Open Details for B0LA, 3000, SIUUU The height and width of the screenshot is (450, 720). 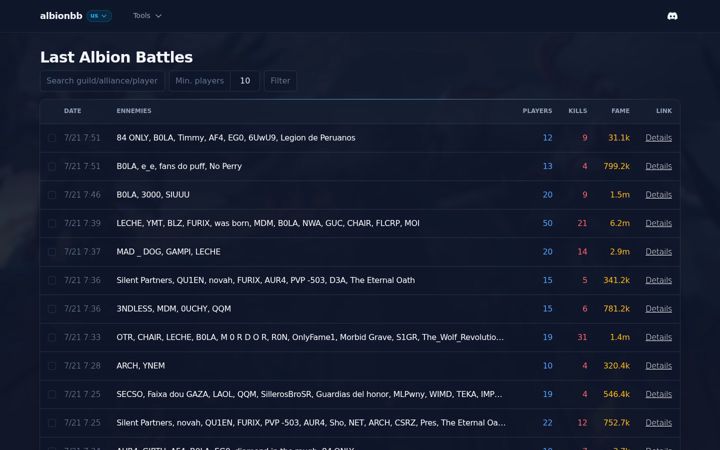click(x=658, y=195)
